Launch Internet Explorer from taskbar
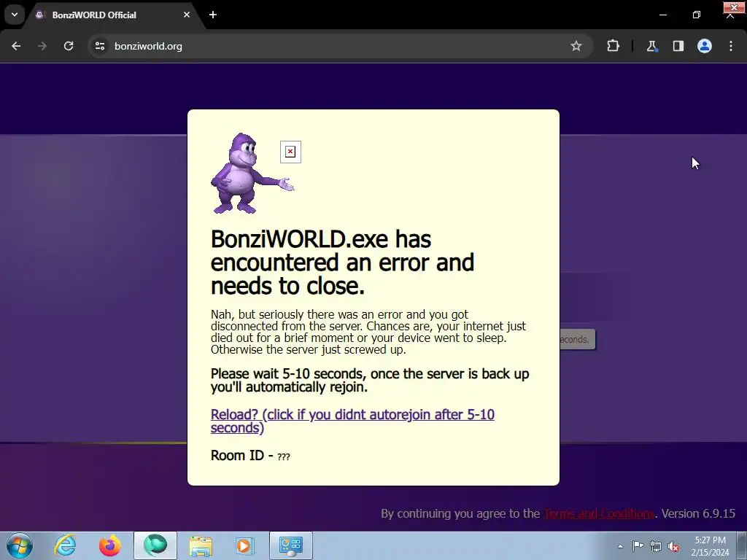This screenshot has height=560, width=747. tap(65, 545)
